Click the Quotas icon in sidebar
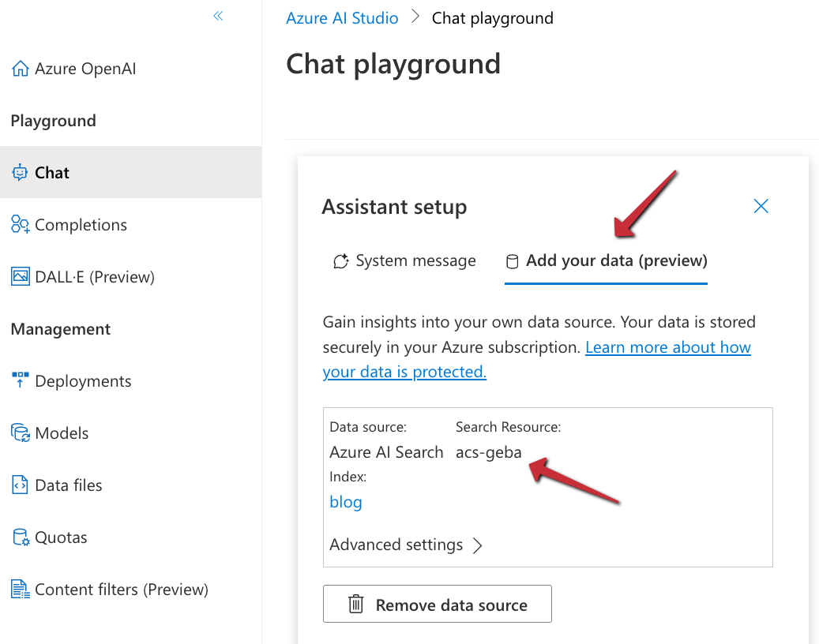This screenshot has height=644, width=819. (x=21, y=537)
